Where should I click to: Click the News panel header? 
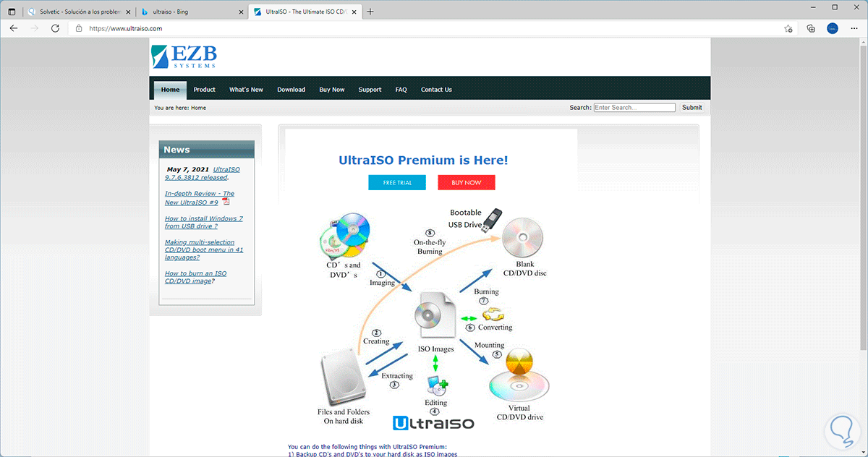[x=206, y=150]
